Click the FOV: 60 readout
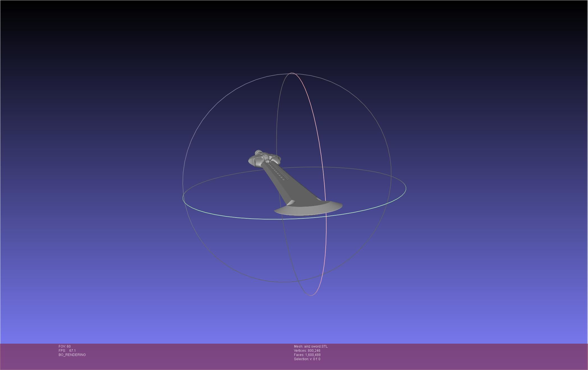Screen dimensions: 588x370 coord(65,346)
